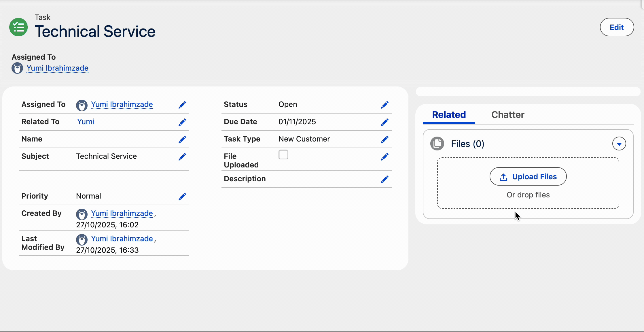Switch to the Chatter tab
644x332 pixels.
tap(507, 115)
